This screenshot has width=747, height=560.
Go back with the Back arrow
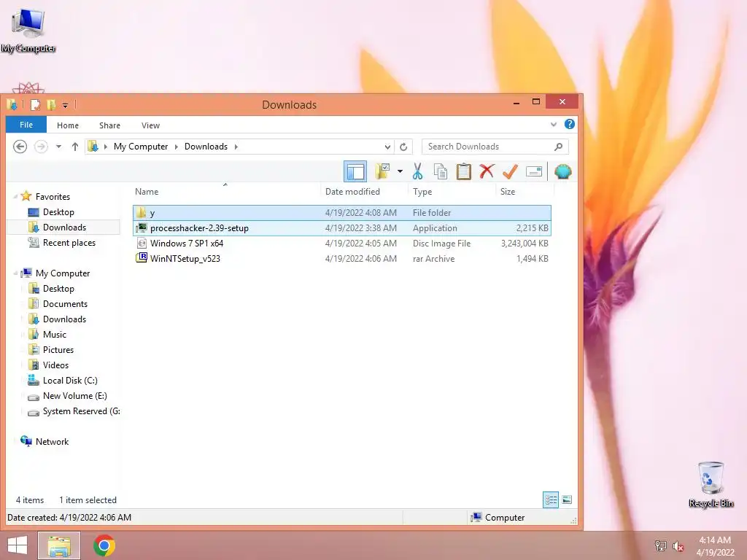click(20, 147)
